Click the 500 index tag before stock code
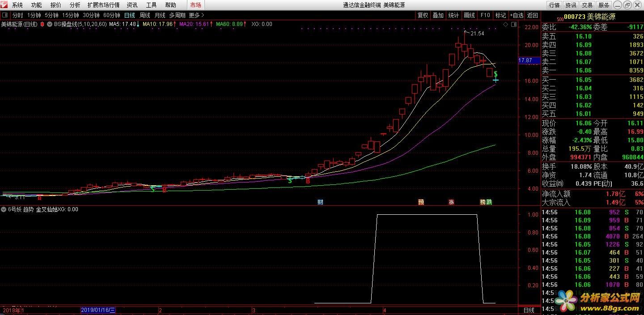 560,19
